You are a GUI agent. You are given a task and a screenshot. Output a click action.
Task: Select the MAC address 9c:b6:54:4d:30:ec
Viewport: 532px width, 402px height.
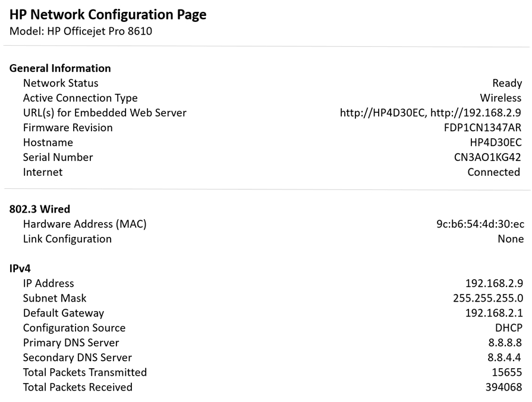[x=480, y=224]
